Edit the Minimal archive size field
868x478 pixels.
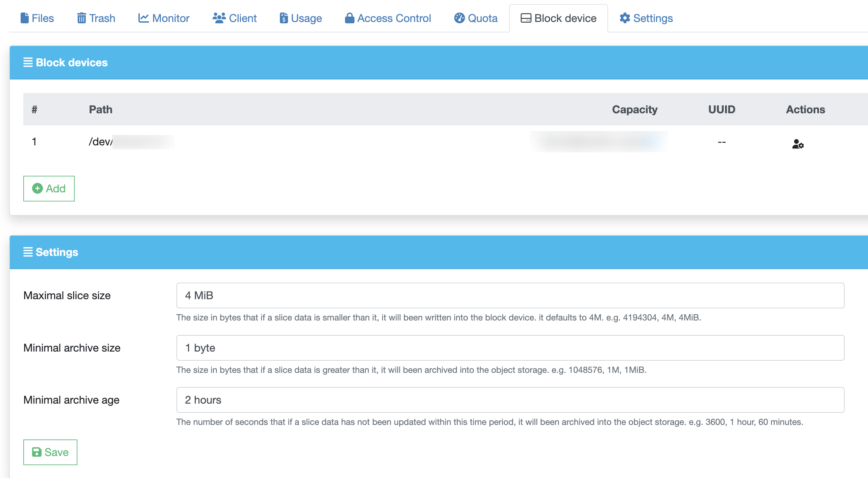pos(507,348)
